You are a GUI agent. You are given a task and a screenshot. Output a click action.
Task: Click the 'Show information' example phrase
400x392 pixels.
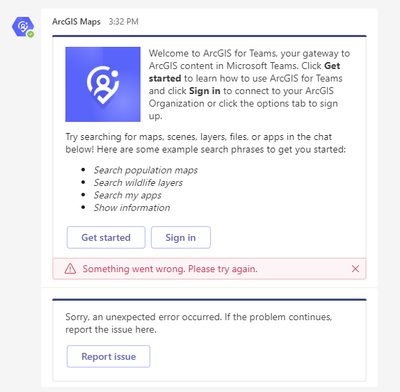click(132, 208)
